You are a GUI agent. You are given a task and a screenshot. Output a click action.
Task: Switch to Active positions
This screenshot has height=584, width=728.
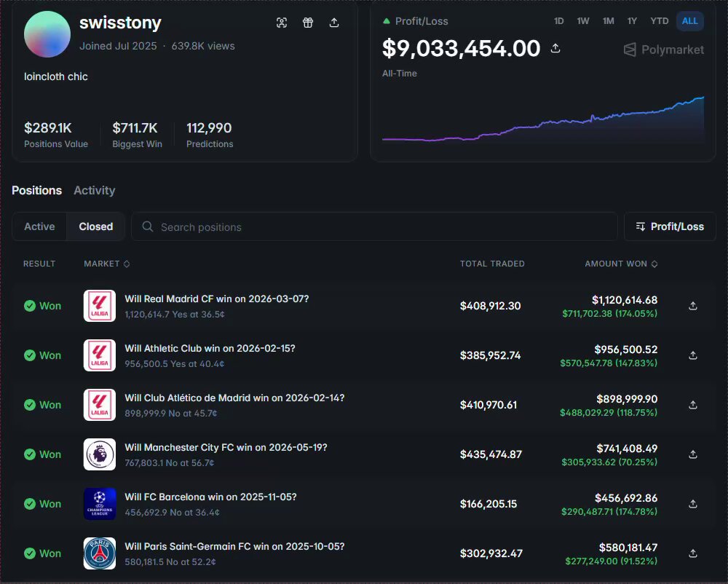pyautogui.click(x=39, y=226)
